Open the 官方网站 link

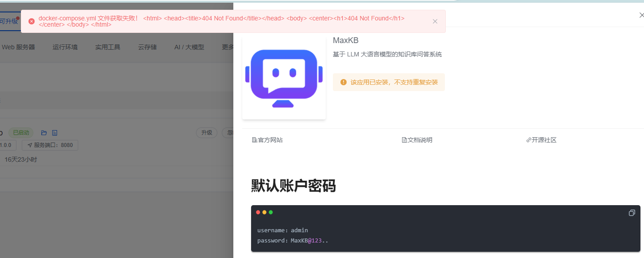267,140
